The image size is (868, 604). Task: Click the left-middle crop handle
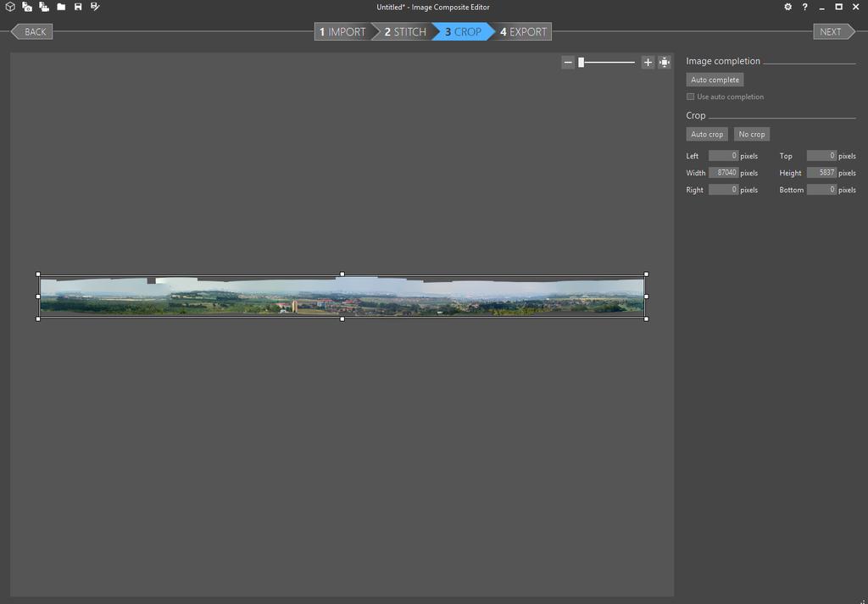coord(38,296)
